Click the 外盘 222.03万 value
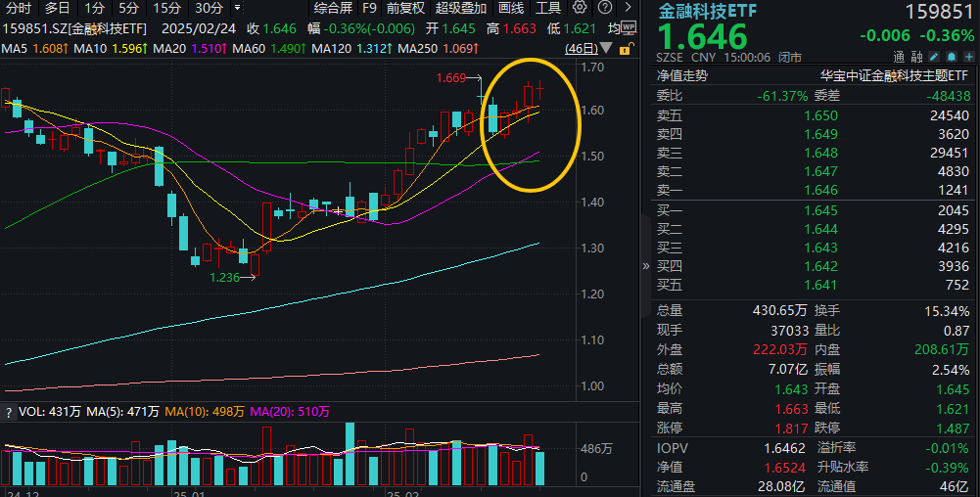 pyautogui.click(x=780, y=350)
